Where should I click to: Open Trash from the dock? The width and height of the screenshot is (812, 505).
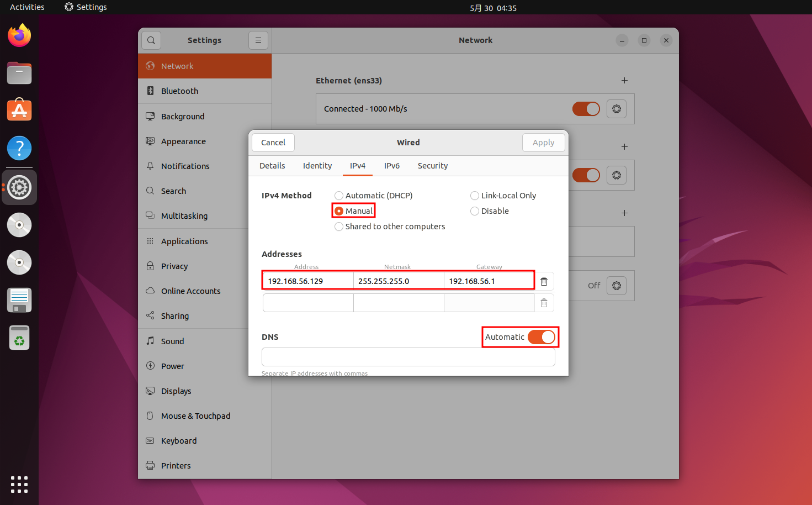[19, 338]
